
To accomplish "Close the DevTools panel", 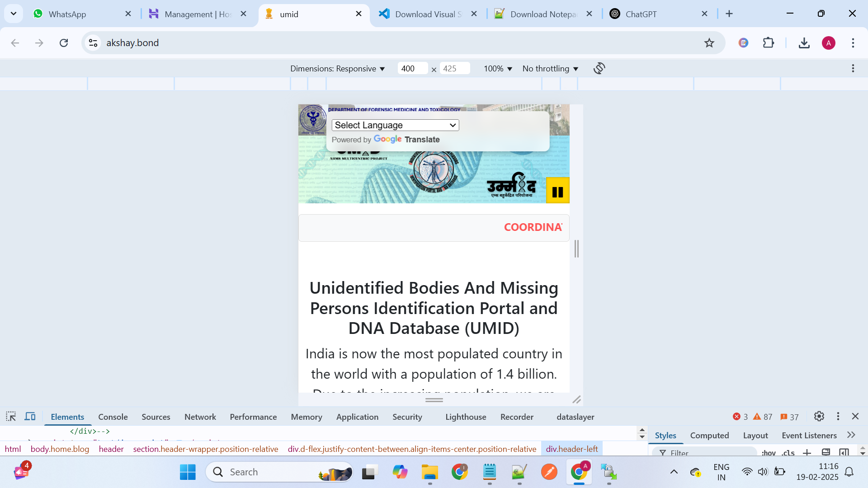I will click(855, 416).
